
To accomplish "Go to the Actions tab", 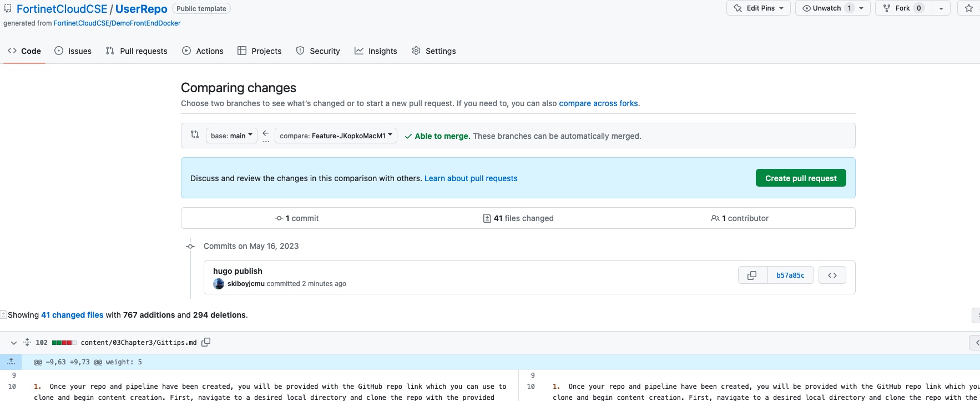I will [203, 51].
